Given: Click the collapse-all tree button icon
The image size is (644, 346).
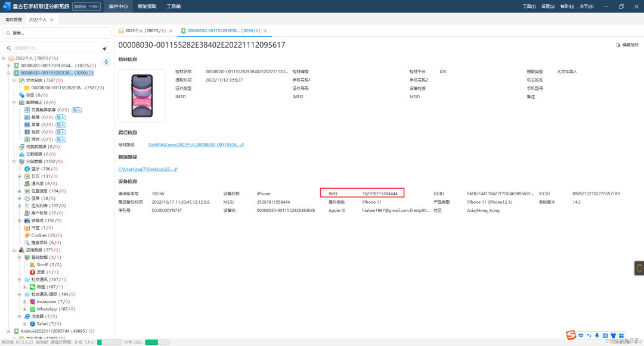Looking at the screenshot, I should 106,62.
